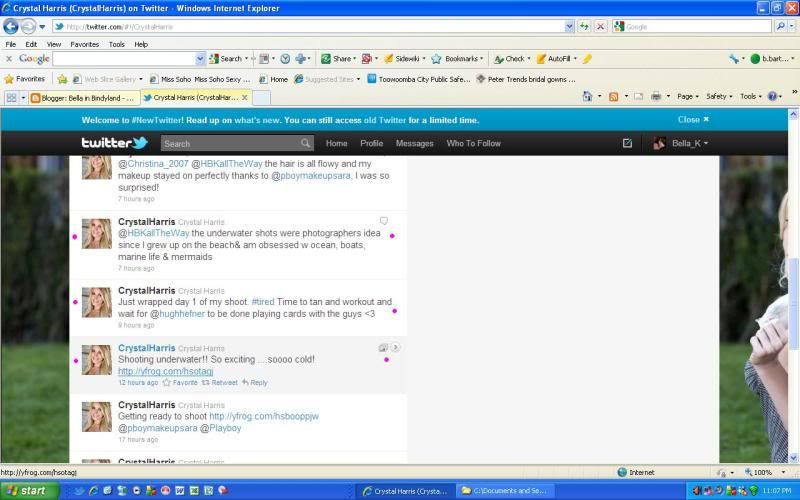Close the Google toolbar with its X

pyautogui.click(x=9, y=59)
